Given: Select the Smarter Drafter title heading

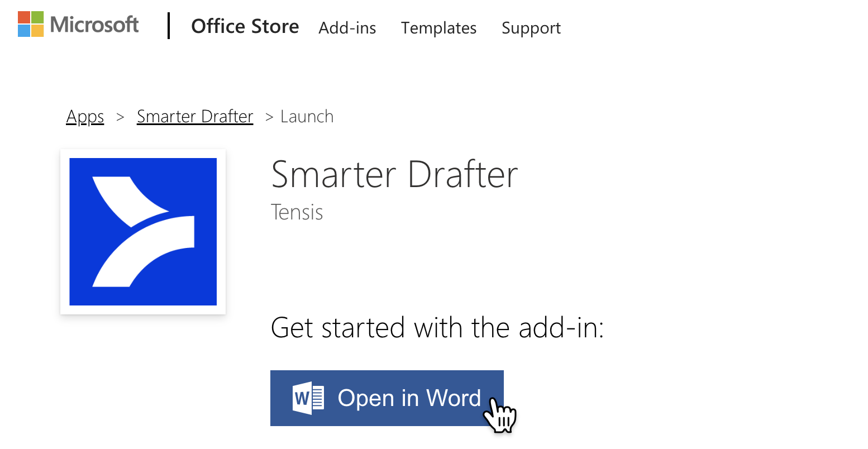Looking at the screenshot, I should pos(394,174).
